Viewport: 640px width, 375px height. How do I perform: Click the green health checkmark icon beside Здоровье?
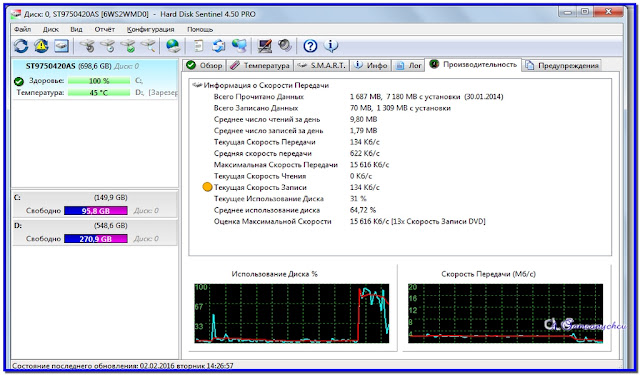click(19, 81)
